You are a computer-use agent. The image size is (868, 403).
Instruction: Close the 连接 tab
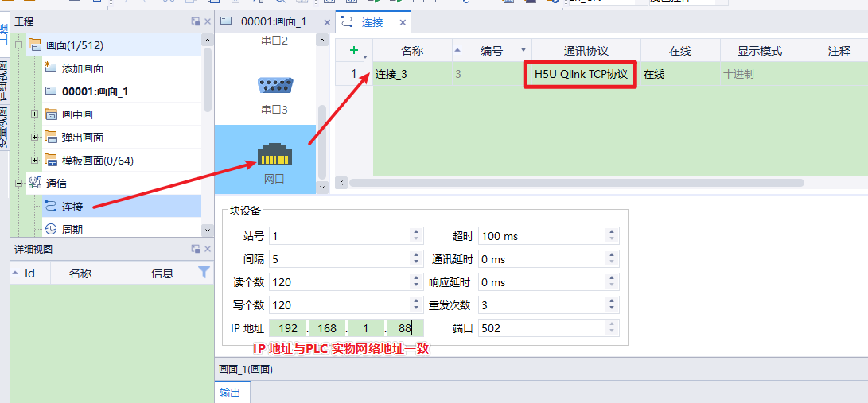(x=403, y=23)
